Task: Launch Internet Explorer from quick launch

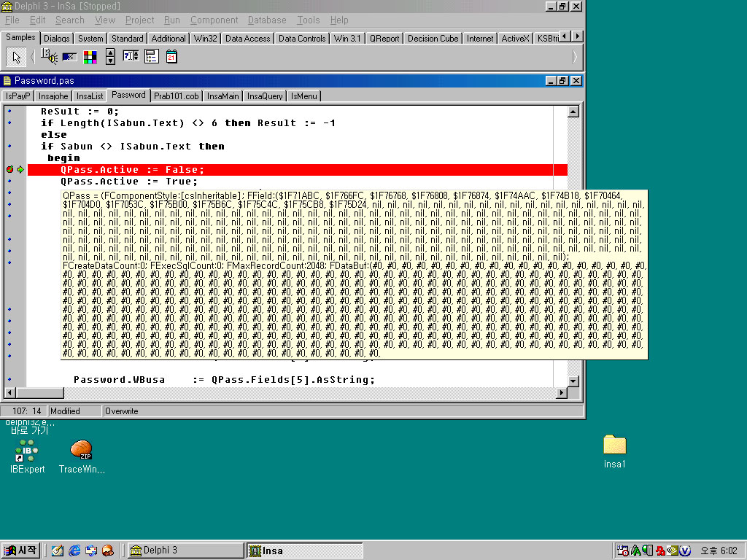Action: (74, 551)
